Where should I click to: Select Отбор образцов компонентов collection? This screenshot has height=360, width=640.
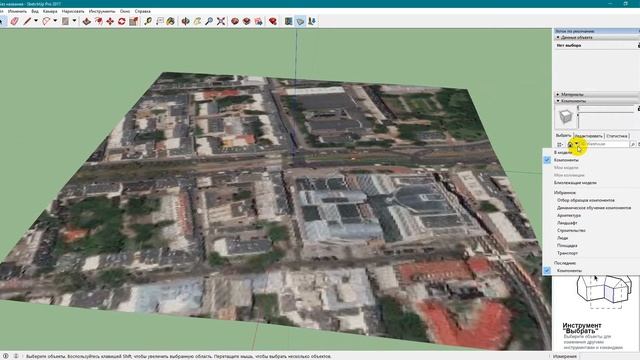[586, 200]
